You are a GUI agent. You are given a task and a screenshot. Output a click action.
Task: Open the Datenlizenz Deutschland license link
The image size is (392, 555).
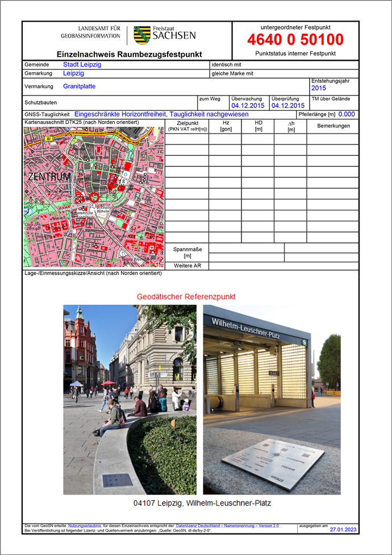pos(227,526)
